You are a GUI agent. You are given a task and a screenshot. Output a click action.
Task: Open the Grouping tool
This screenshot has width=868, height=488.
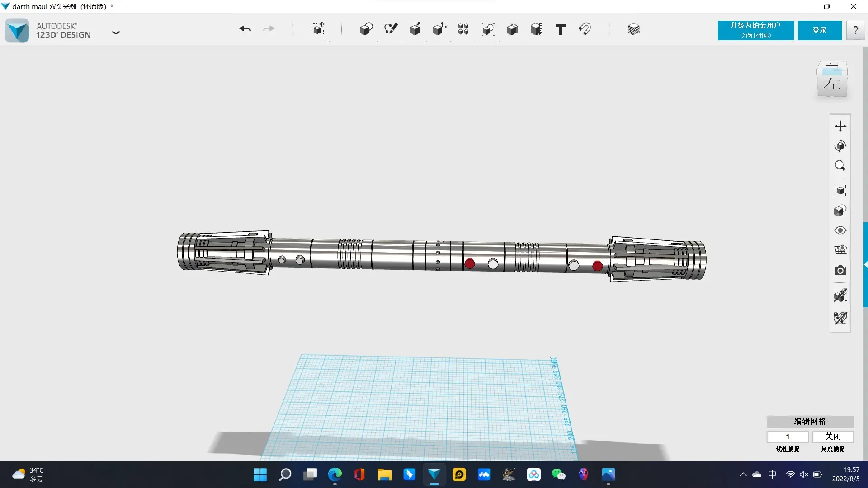click(488, 29)
